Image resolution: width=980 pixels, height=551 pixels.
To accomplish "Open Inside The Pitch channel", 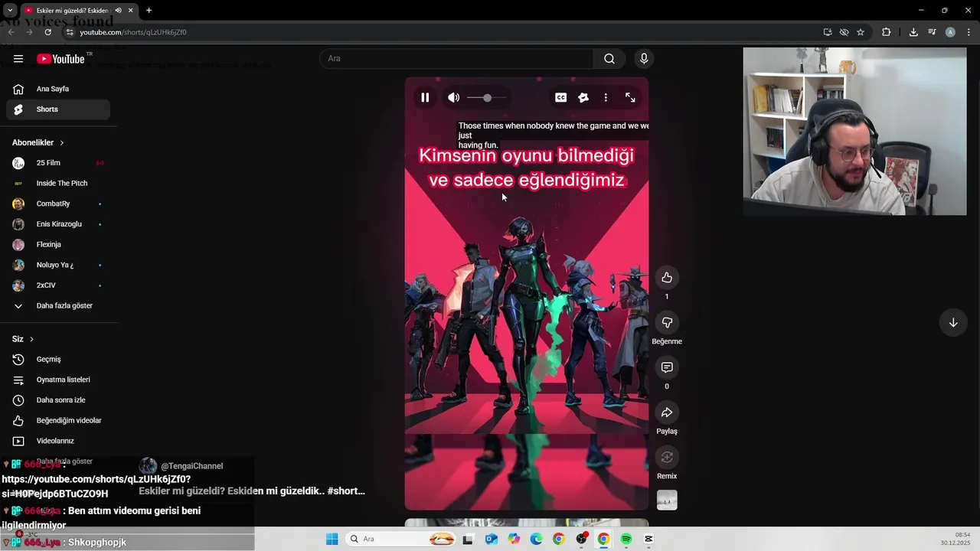I will [58, 184].
